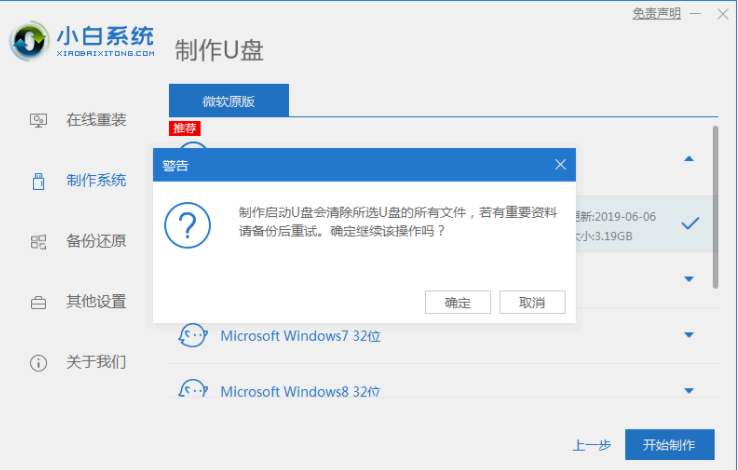Expand the Microsoft Windows7 32位 row
The image size is (738, 470).
(x=689, y=335)
